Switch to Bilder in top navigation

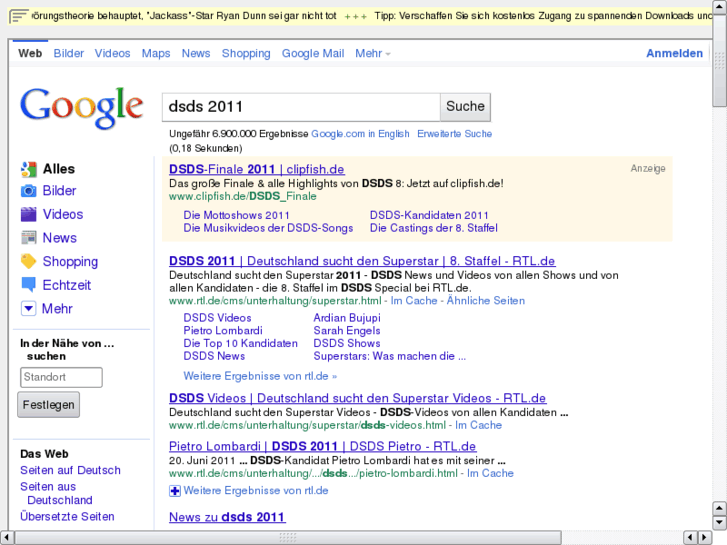click(69, 53)
